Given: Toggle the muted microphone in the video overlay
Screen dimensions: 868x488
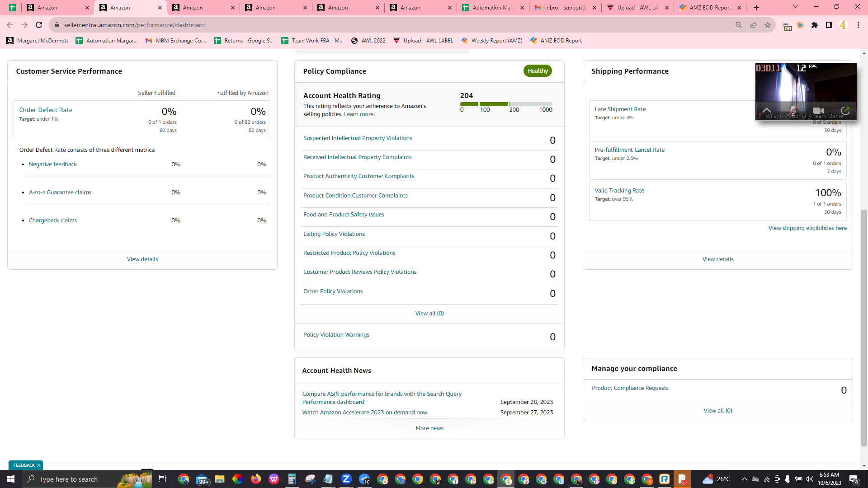Looking at the screenshot, I should coord(793,111).
